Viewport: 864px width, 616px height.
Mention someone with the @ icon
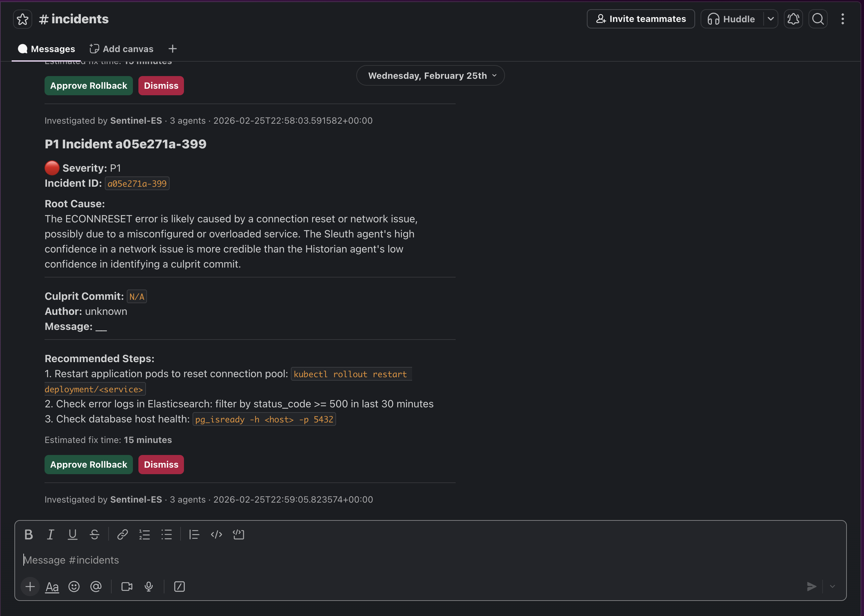pyautogui.click(x=96, y=587)
